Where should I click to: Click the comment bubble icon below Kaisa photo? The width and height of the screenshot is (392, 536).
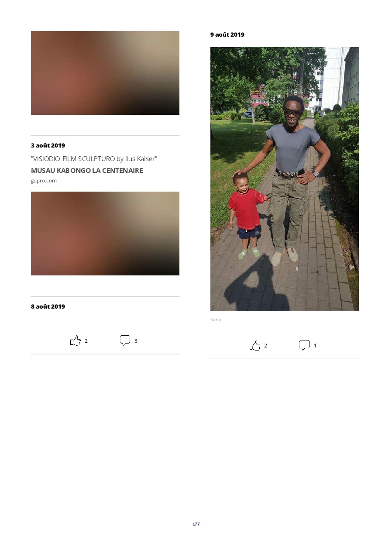304,345
